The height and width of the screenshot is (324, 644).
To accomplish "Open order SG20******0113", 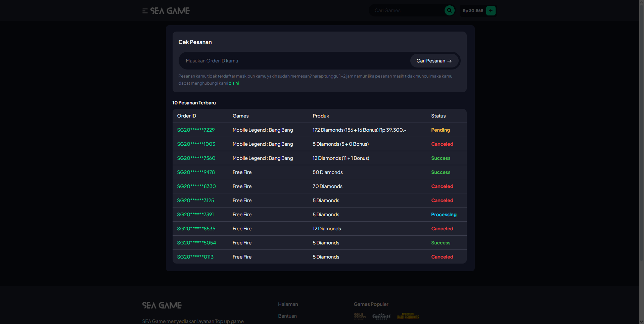I will click(195, 257).
